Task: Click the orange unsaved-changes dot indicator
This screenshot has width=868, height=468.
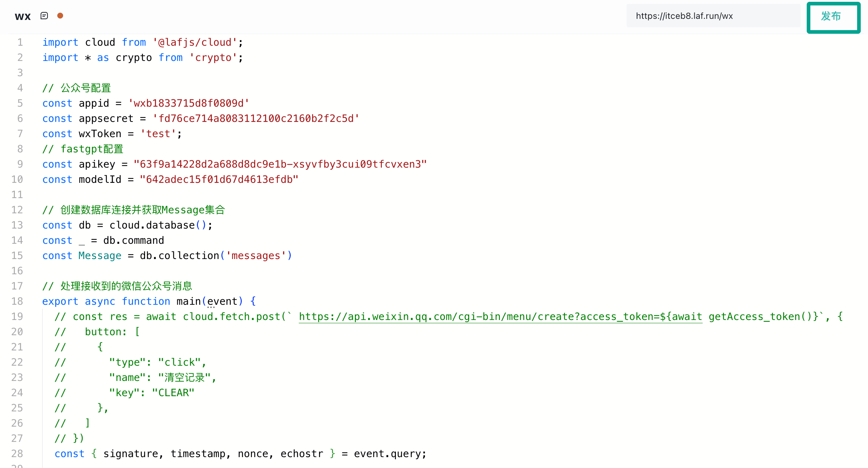Action: coord(60,16)
